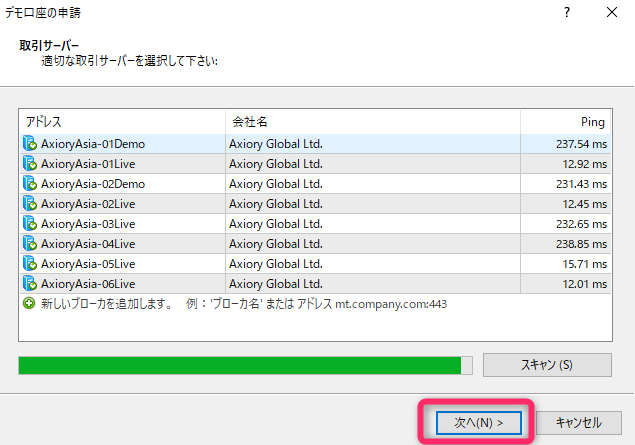Click the server icon beside AxioryAsia-06Live

pyautogui.click(x=30, y=283)
